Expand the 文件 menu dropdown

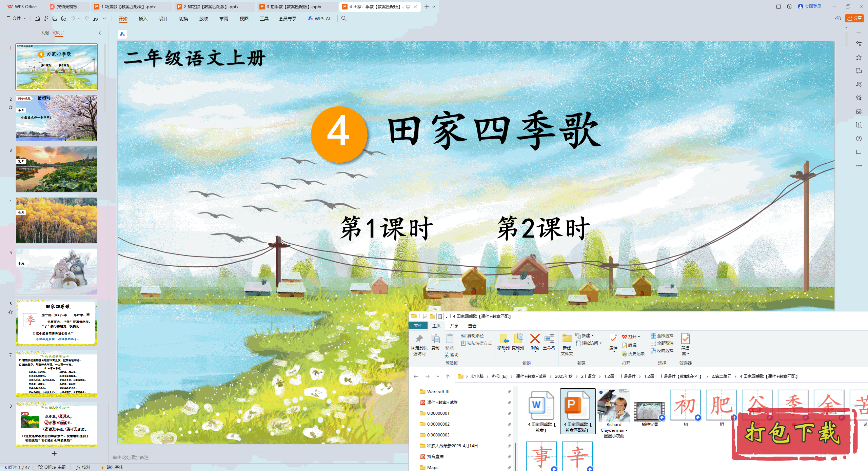point(17,18)
